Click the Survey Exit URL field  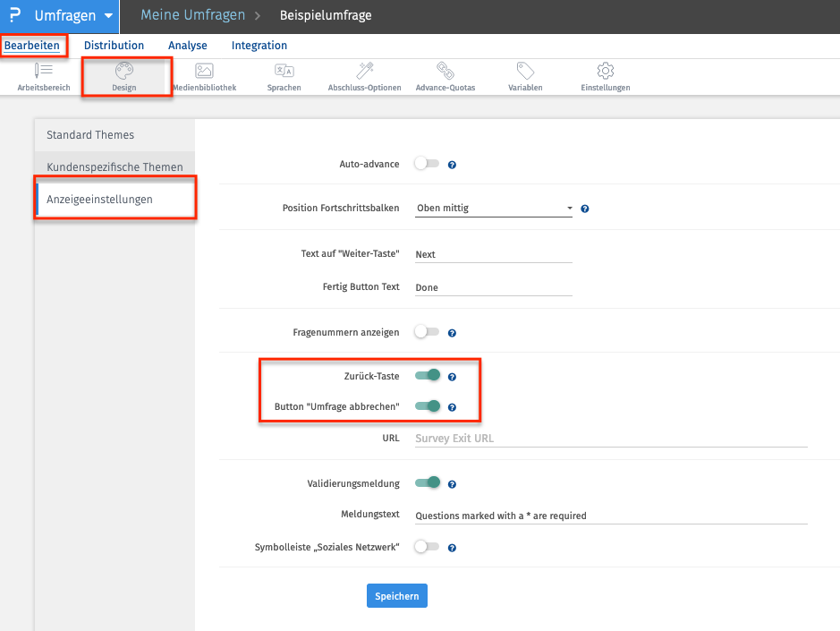click(x=610, y=439)
